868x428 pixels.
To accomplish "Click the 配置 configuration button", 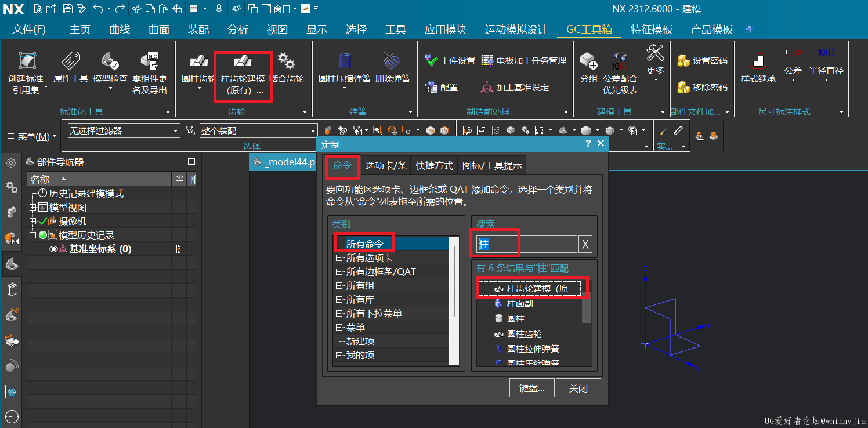I will 442,87.
